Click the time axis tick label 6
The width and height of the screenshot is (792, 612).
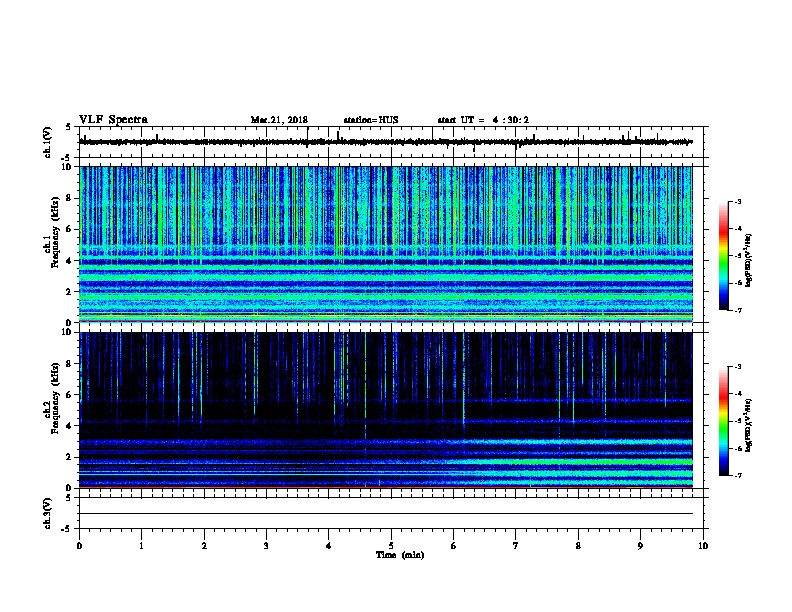click(x=454, y=546)
